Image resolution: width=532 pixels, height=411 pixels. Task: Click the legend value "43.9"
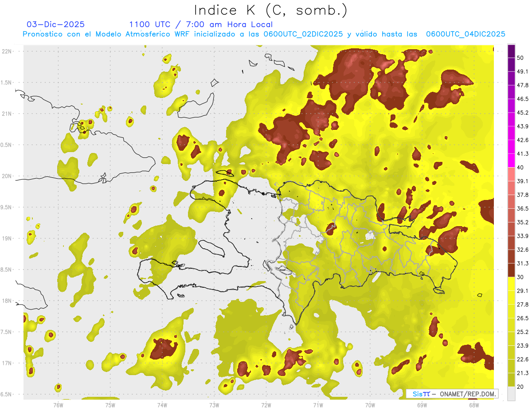click(x=523, y=126)
